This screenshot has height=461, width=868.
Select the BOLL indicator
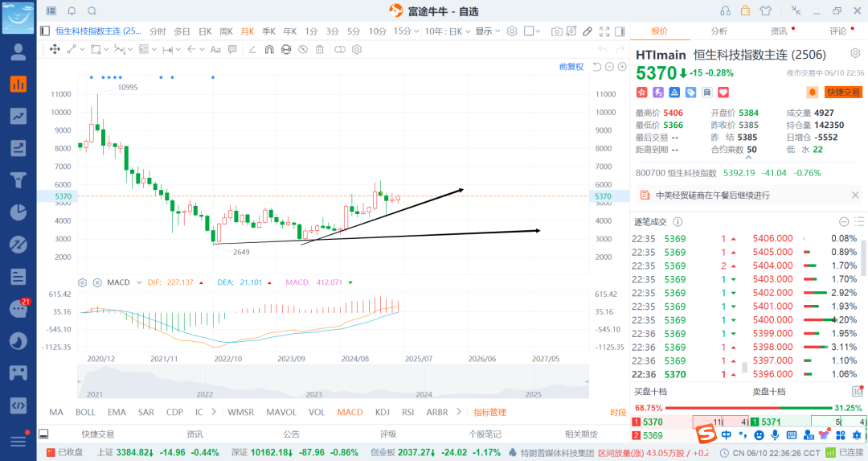click(85, 412)
